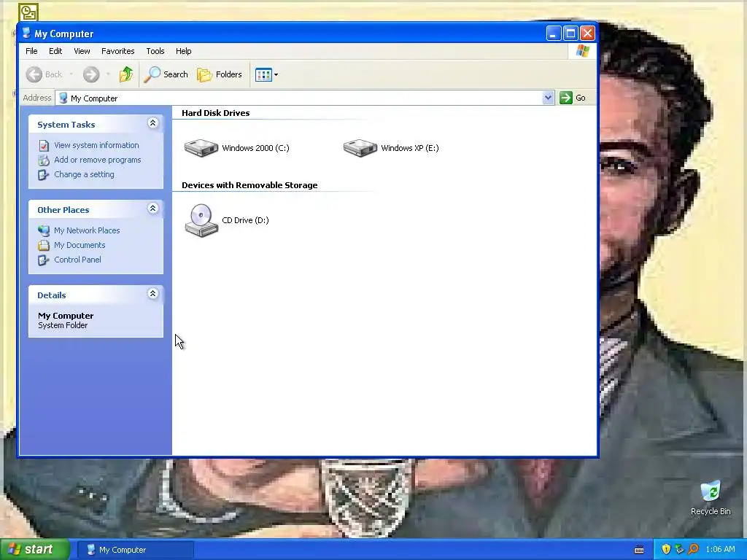The height and width of the screenshot is (560, 747).
Task: Click My Computer taskbar button
Action: (135, 550)
